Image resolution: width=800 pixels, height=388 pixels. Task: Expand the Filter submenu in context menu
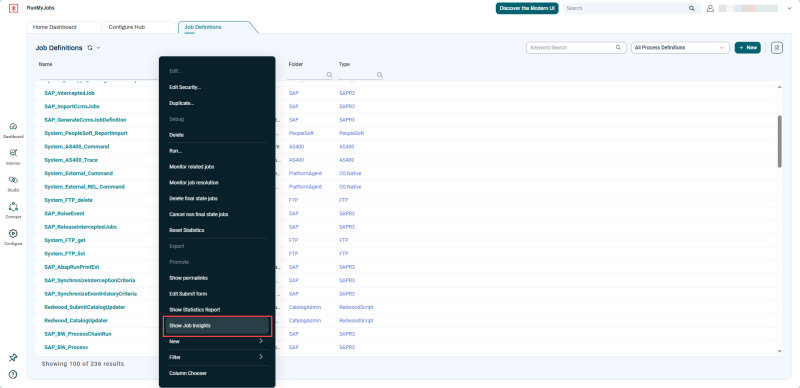pyautogui.click(x=217, y=357)
